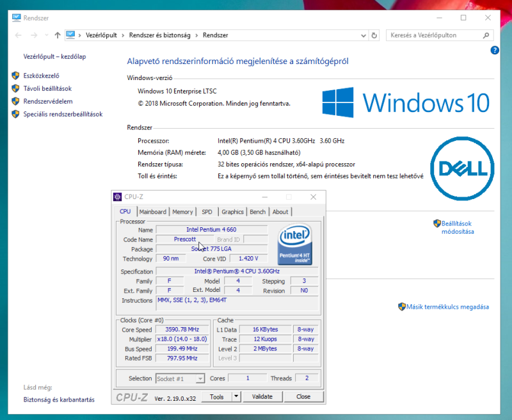Open the Tools dropdown arrow
The height and width of the screenshot is (420, 512).
[236, 396]
